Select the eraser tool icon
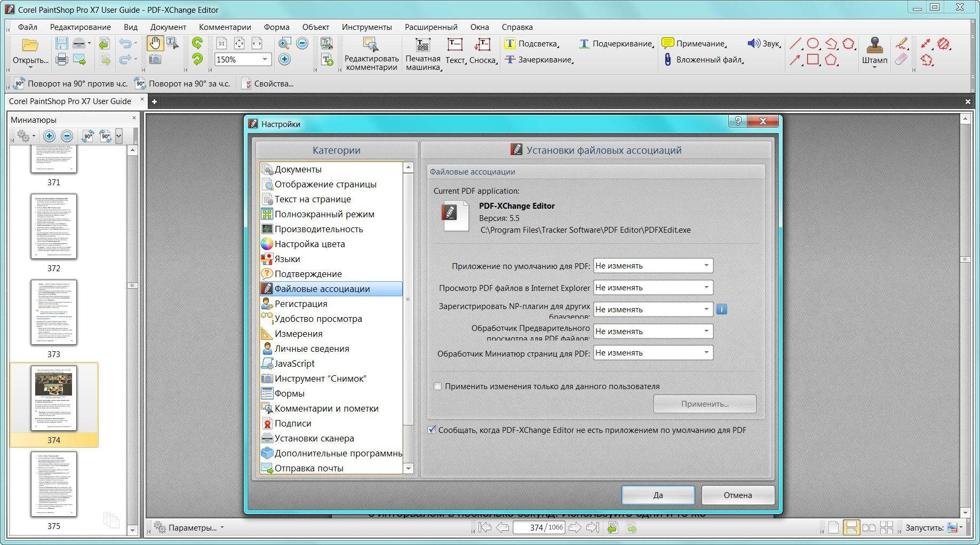980x545 pixels. coord(901,60)
